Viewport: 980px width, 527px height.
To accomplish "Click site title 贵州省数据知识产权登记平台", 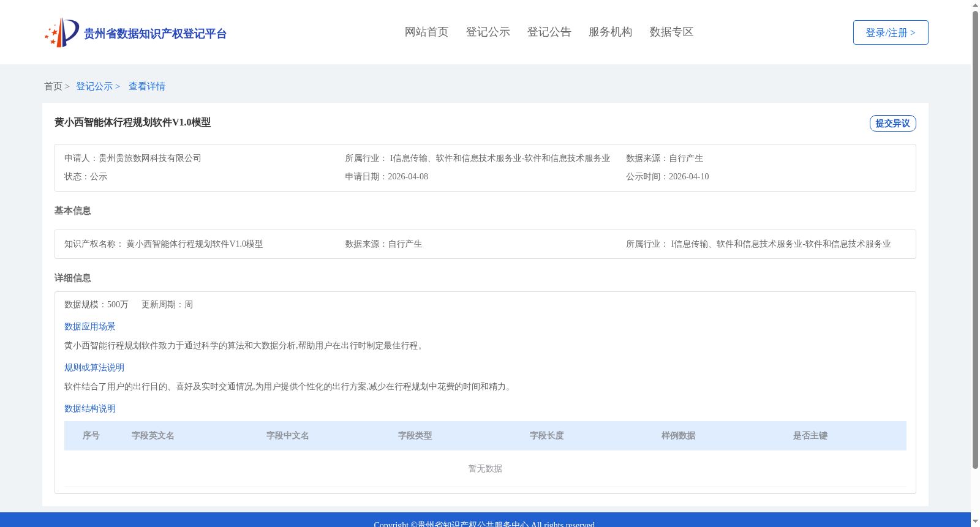I will point(155,34).
